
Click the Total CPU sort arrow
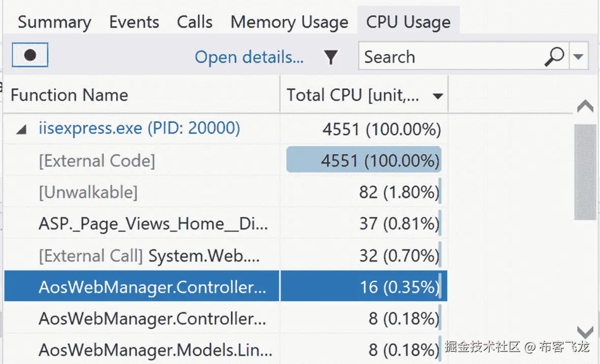(x=437, y=96)
